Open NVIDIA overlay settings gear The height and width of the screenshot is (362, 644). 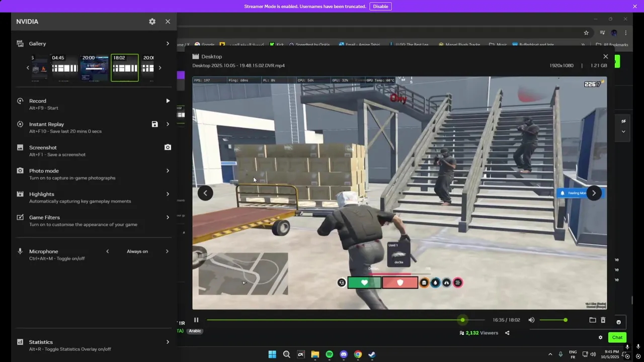tap(152, 22)
